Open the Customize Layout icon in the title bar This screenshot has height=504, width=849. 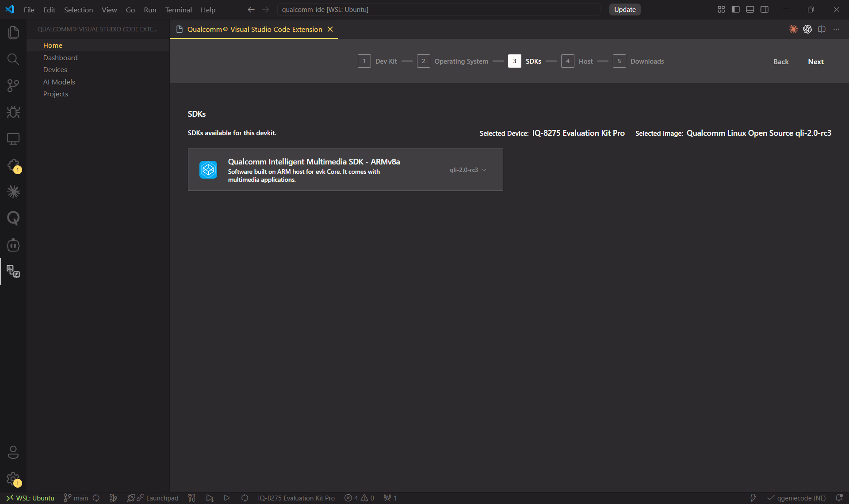pos(721,9)
